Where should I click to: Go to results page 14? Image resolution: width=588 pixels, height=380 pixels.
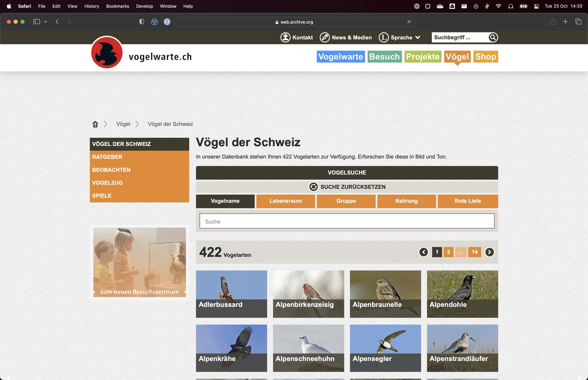(474, 252)
